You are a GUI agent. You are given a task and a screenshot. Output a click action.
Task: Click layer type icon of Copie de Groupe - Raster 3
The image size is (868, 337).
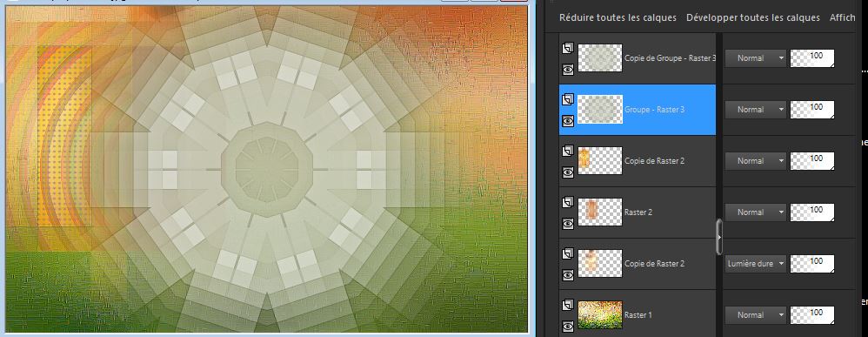(x=567, y=49)
